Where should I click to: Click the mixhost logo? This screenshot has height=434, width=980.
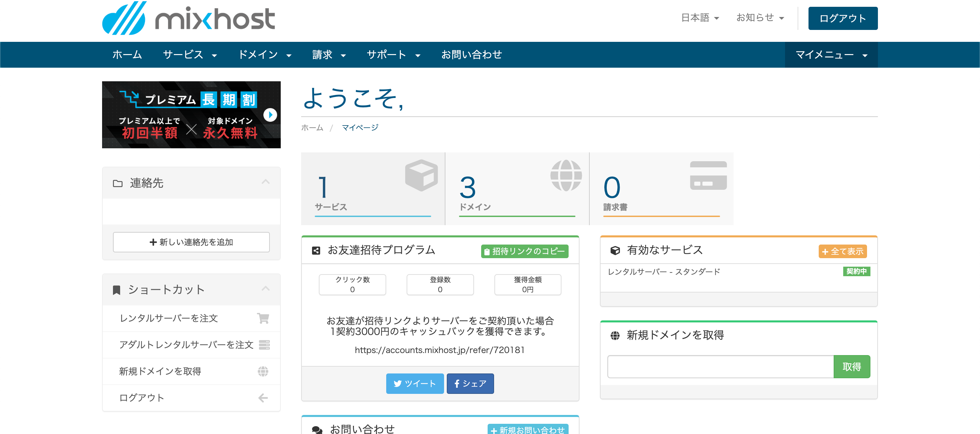[188, 18]
